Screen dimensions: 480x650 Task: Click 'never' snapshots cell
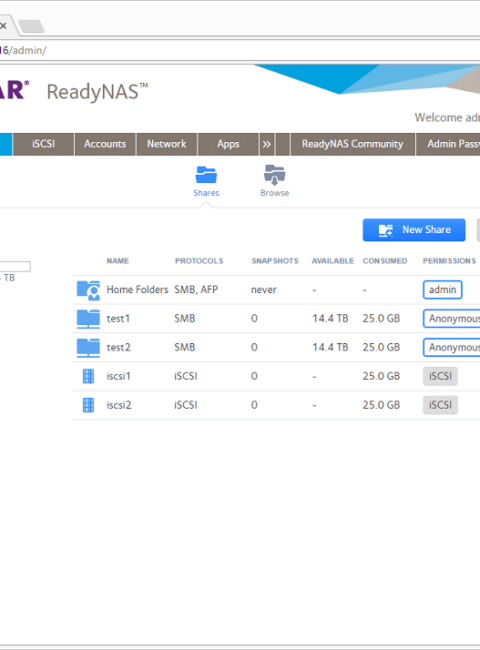coord(264,290)
